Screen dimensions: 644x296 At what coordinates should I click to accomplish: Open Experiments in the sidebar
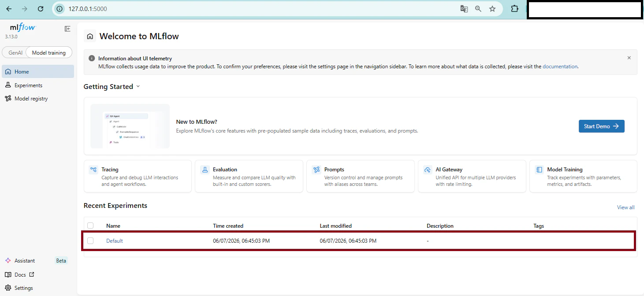click(38, 85)
